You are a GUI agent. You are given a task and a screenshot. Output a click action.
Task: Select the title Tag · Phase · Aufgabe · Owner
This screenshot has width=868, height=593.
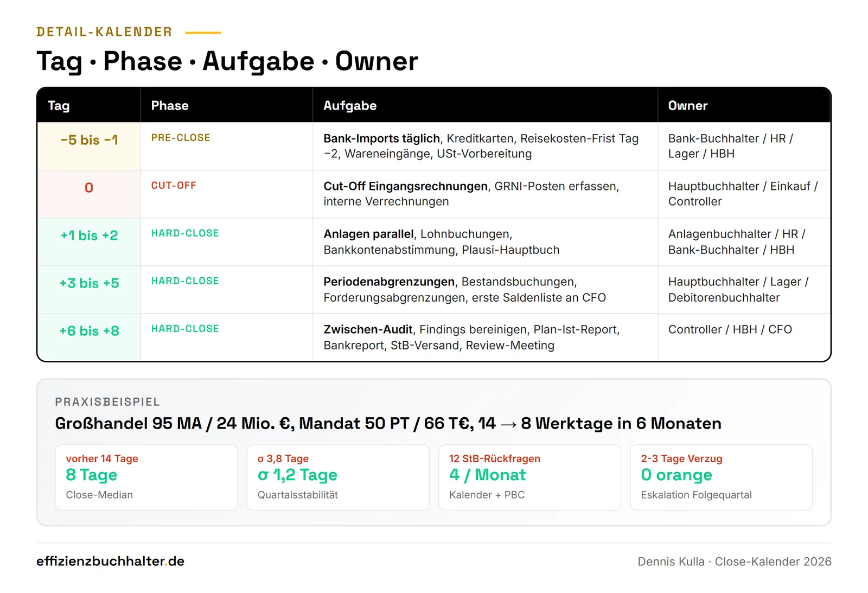227,61
